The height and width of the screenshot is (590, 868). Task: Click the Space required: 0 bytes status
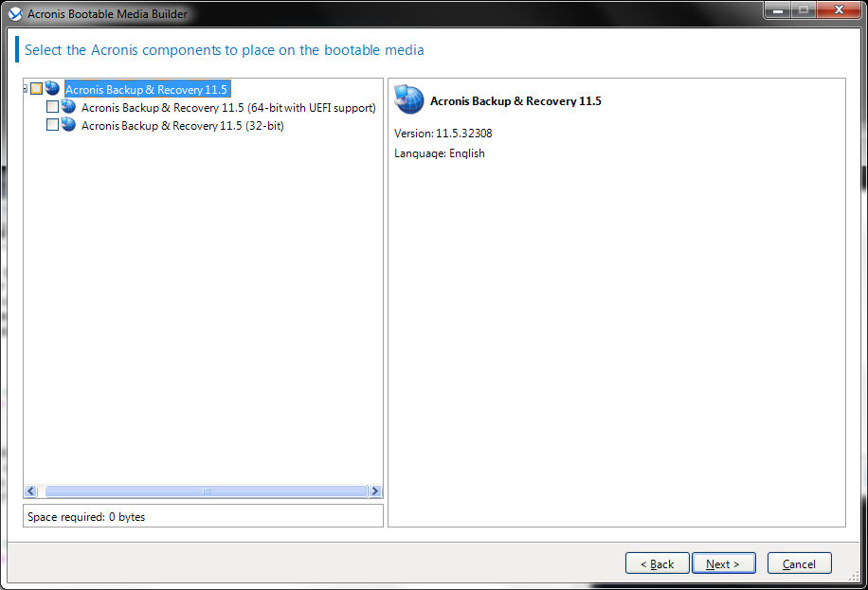tap(86, 517)
